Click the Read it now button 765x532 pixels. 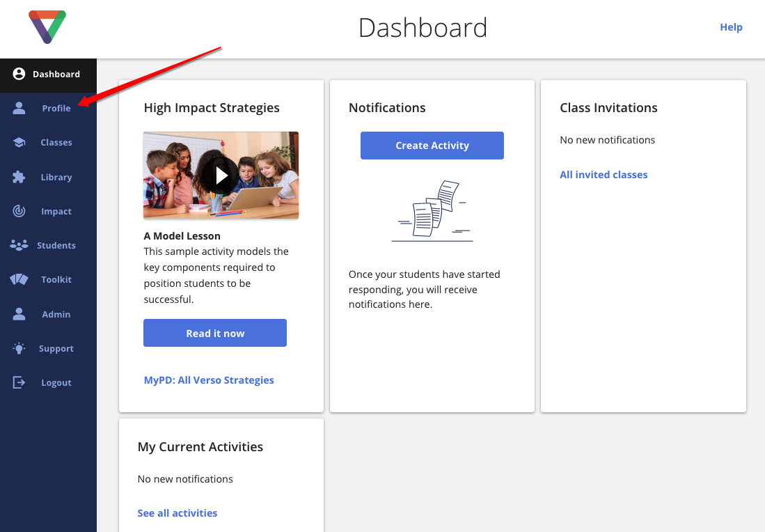(x=215, y=333)
